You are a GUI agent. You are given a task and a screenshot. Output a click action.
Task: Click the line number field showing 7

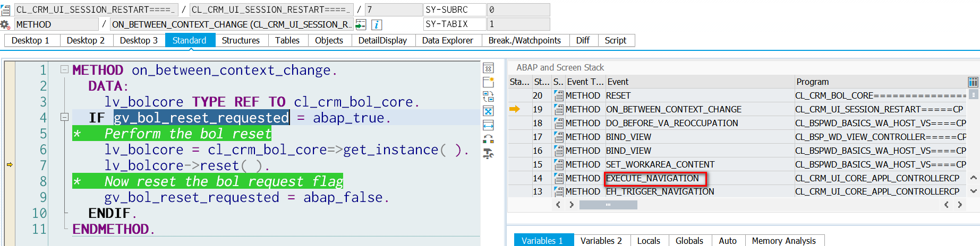pos(393,10)
